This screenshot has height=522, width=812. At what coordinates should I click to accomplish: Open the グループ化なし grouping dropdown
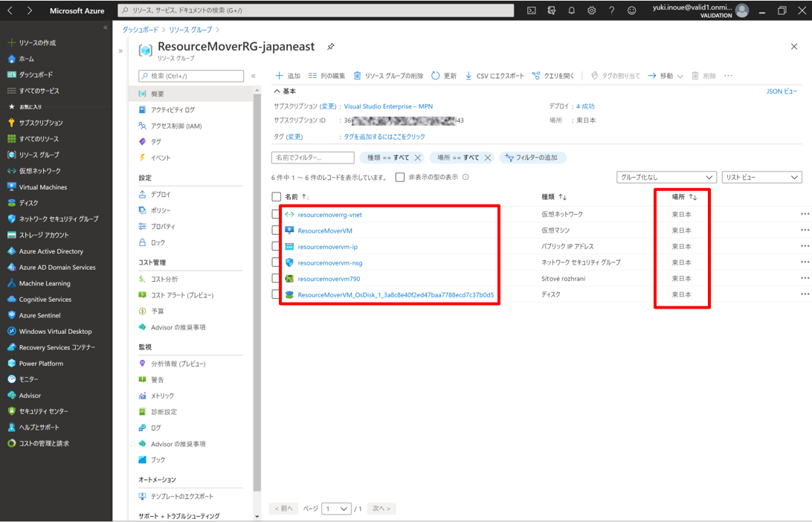coord(666,177)
